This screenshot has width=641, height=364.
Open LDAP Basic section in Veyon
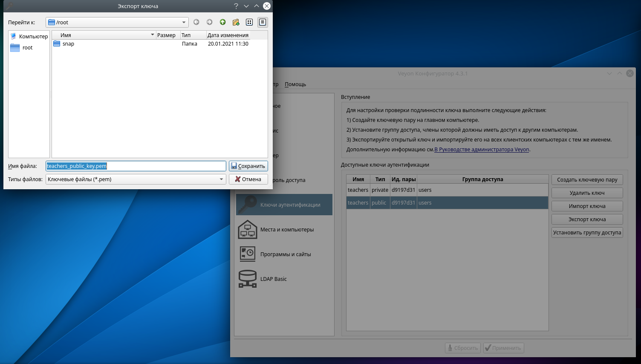284,279
